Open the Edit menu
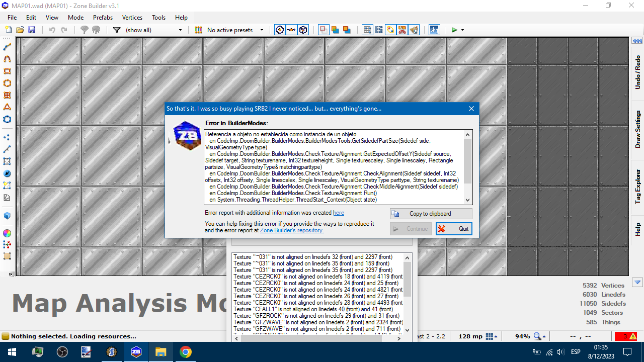The image size is (644, 362). (x=31, y=17)
